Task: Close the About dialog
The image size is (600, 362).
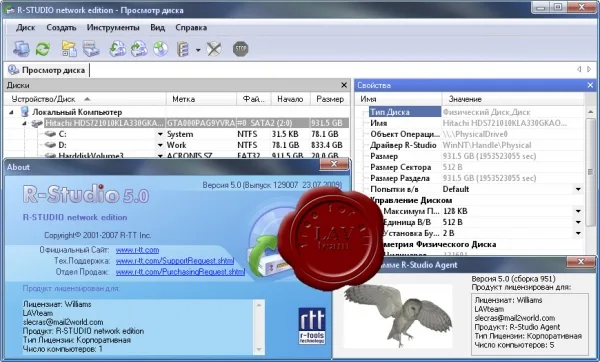Action: (334, 165)
